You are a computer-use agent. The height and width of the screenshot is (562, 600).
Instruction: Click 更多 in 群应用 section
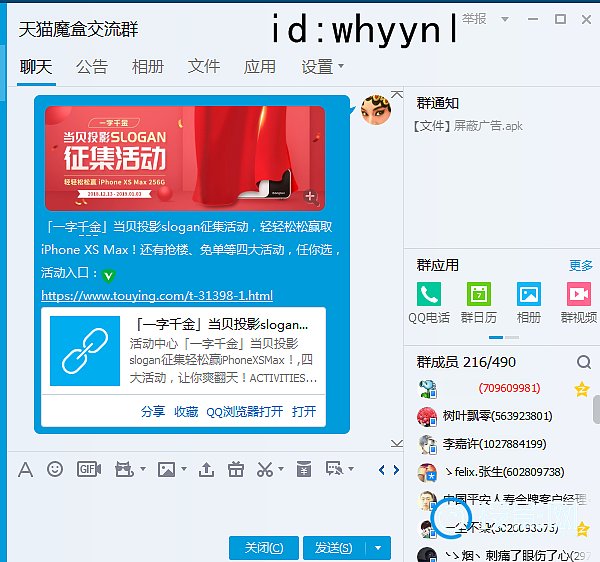[x=581, y=265]
